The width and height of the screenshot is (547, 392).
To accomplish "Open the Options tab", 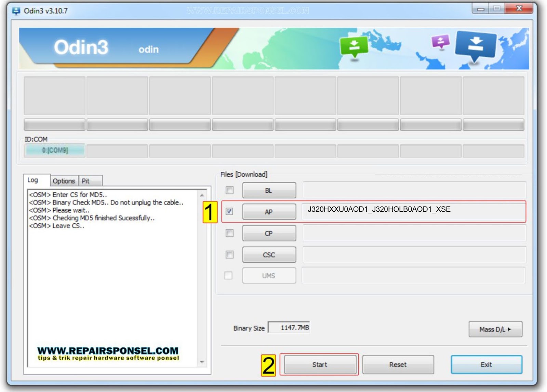I will [64, 181].
